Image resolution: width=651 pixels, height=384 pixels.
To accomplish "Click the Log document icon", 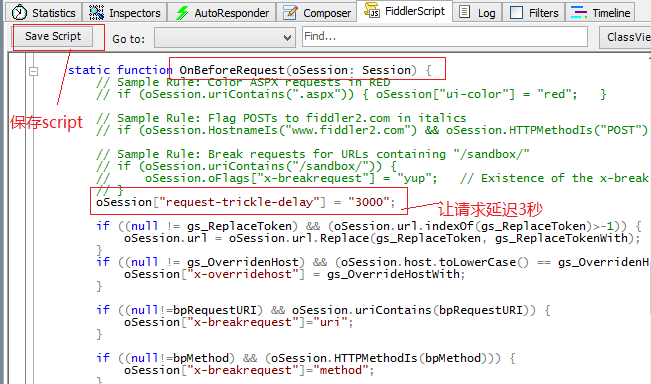I will [x=465, y=12].
